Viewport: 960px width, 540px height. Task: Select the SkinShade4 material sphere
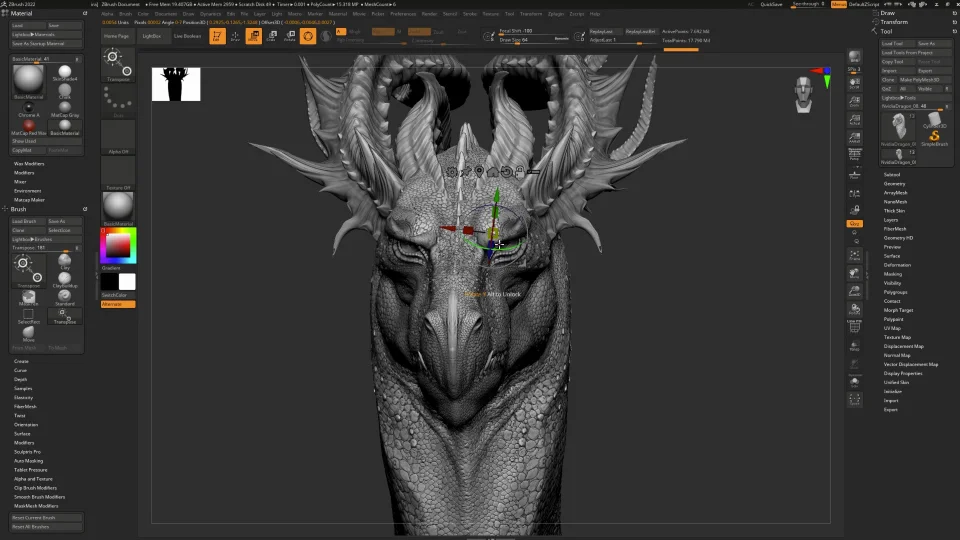(65, 73)
